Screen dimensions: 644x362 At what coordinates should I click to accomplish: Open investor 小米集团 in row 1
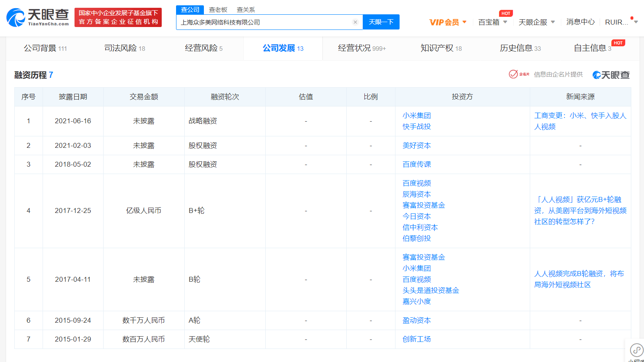point(416,115)
